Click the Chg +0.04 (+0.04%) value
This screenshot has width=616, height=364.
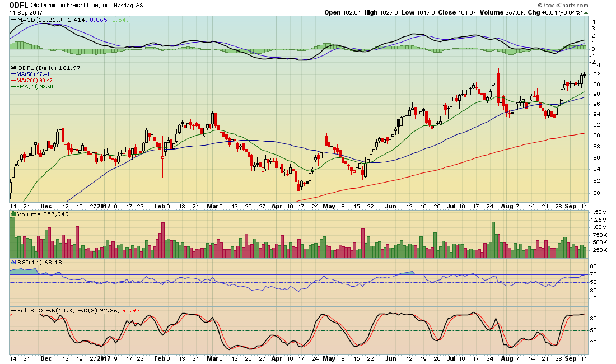[556, 12]
